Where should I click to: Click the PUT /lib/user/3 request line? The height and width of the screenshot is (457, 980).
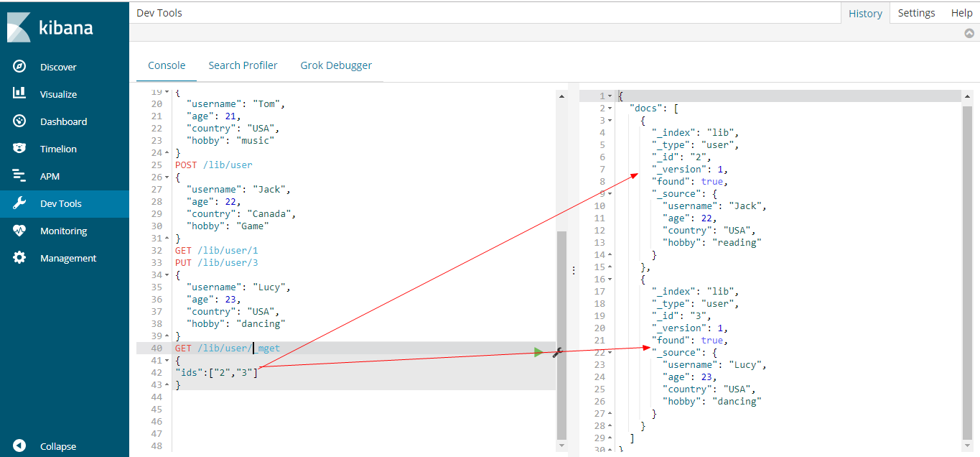pos(216,262)
